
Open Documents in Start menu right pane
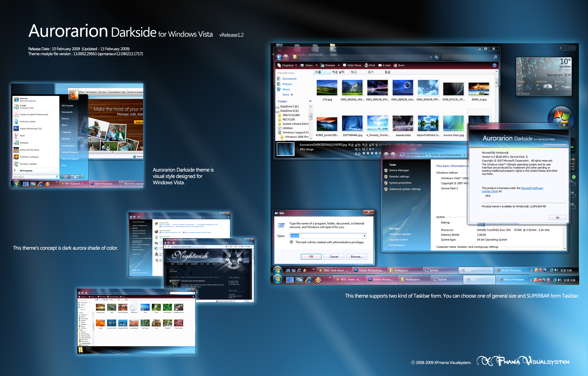[x=67, y=112]
